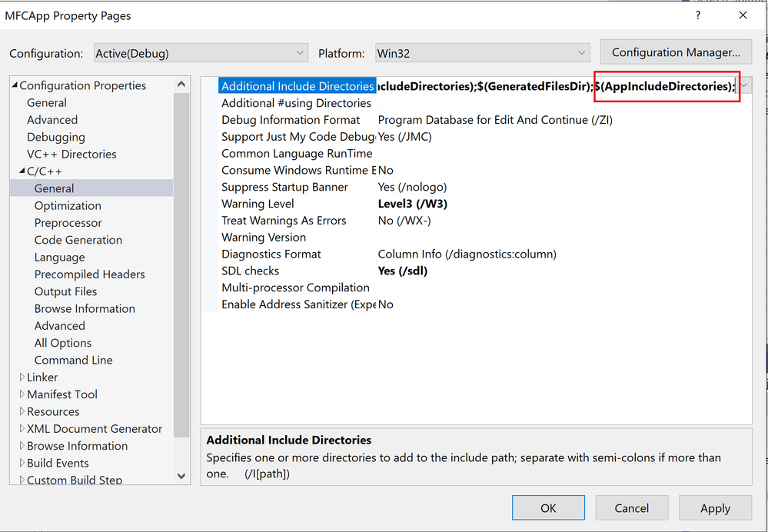Image resolution: width=768 pixels, height=532 pixels.
Task: Select the Common Language RunTime property
Action: click(x=297, y=153)
